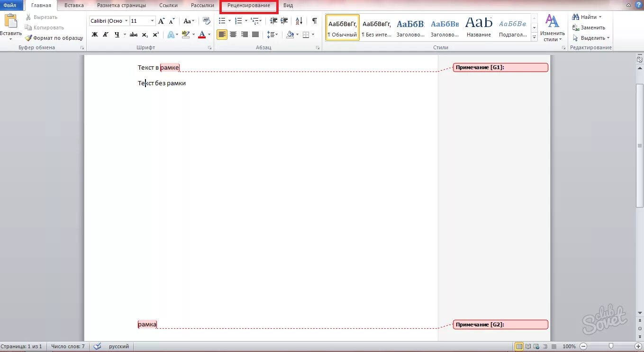This screenshot has width=644, height=352.
Task: Expand the borders options arrow
Action: (313, 35)
